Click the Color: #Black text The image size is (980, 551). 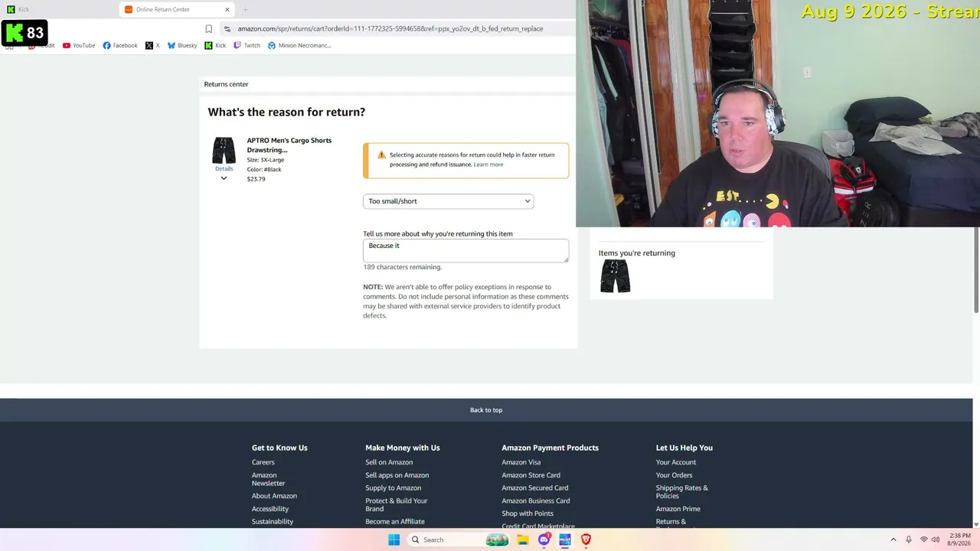coord(264,169)
